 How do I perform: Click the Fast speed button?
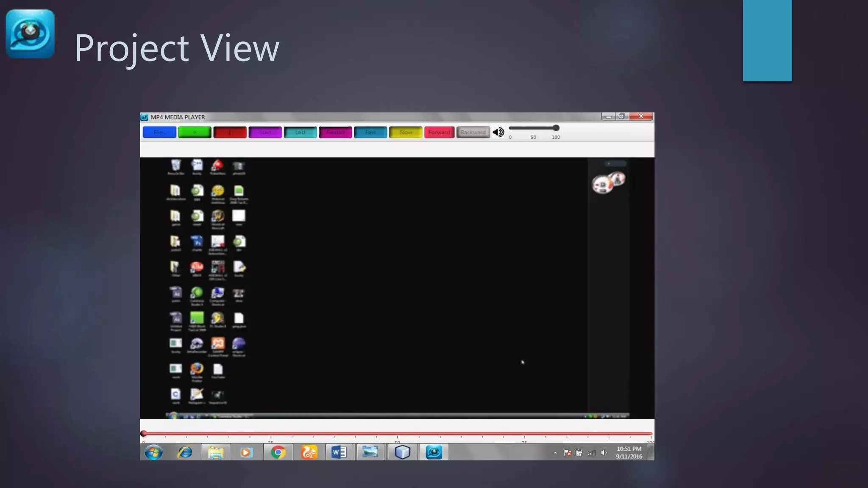tap(370, 132)
